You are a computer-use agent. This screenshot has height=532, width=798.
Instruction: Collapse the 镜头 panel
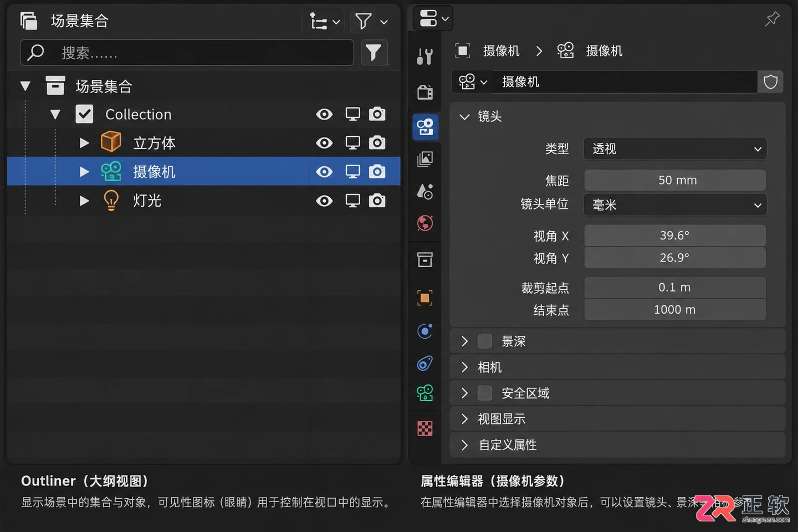(465, 116)
